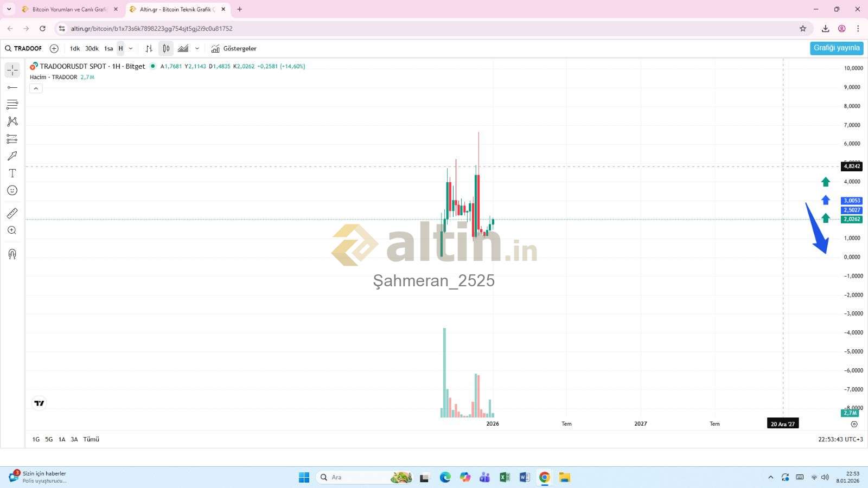Click the Grafiği yayınla button
Viewport: 868px width, 488px height.
836,48
